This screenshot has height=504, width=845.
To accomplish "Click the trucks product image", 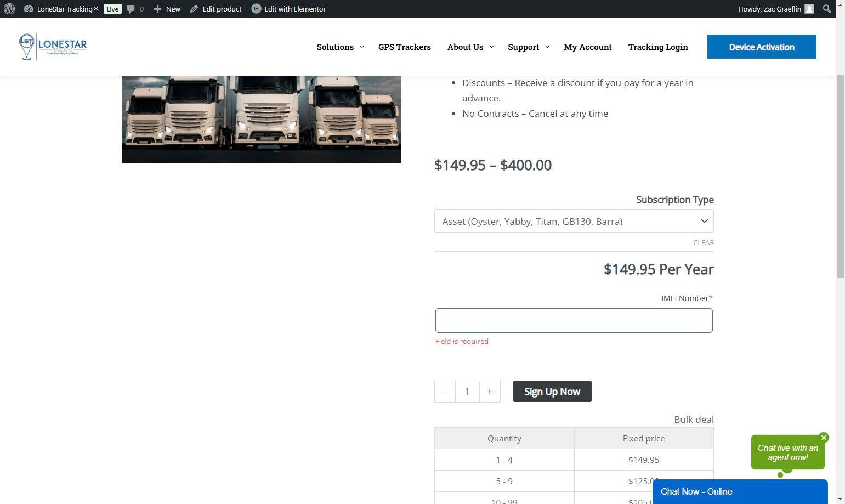I will [262, 120].
